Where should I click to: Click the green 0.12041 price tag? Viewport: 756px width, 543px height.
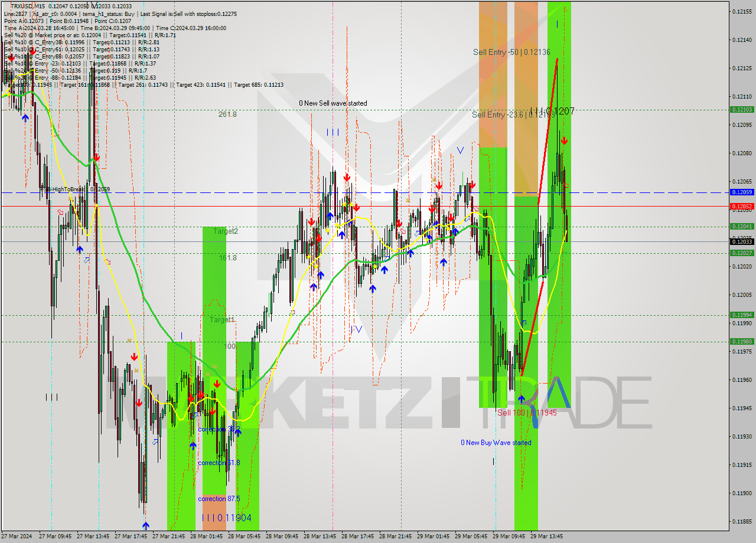[742, 227]
